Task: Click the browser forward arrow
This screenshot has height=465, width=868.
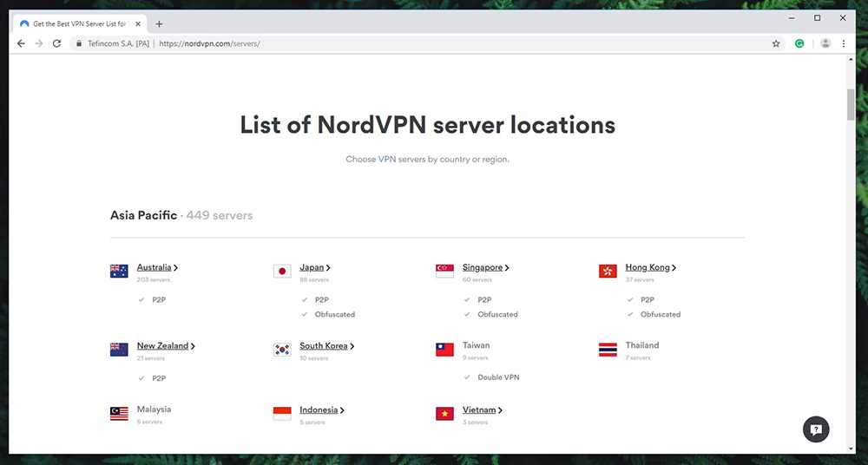Action: pyautogui.click(x=39, y=43)
